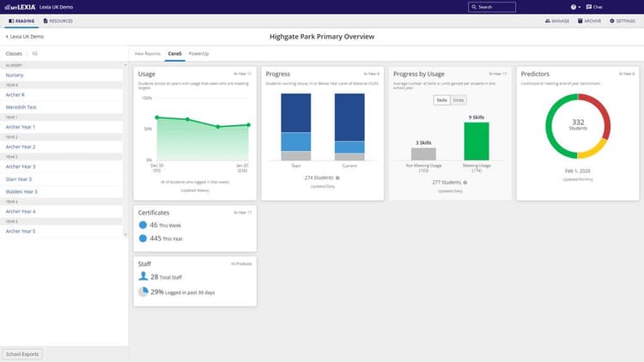Image resolution: width=644 pixels, height=362 pixels.
Task: Open the Archive section
Action: pyautogui.click(x=589, y=20)
